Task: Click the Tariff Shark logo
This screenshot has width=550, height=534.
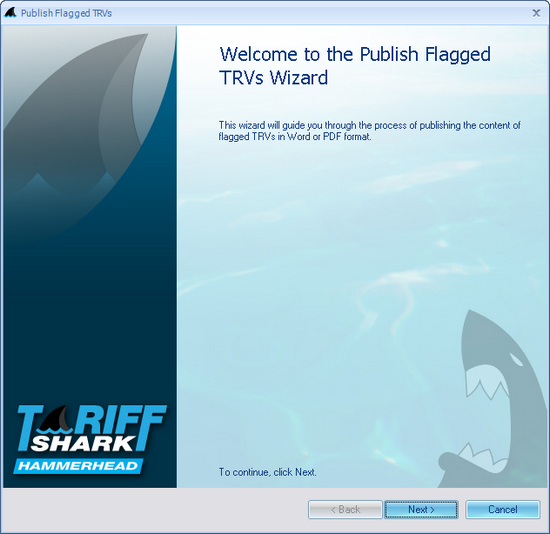Action: coord(90,439)
